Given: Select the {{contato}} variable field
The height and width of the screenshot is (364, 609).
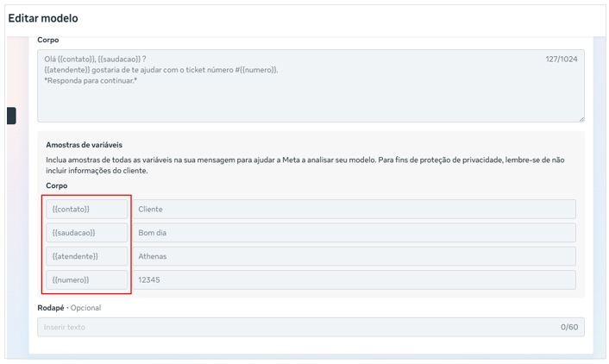Looking at the screenshot, I should 86,210.
